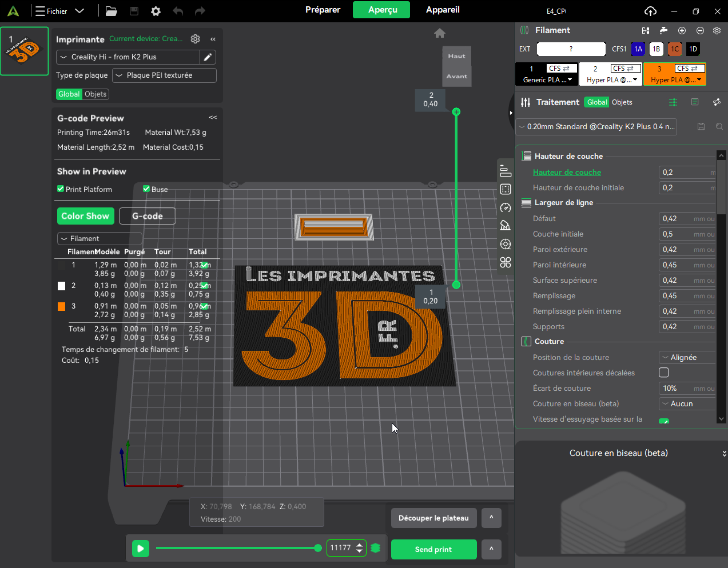Open filament settings gear icon

click(x=717, y=30)
